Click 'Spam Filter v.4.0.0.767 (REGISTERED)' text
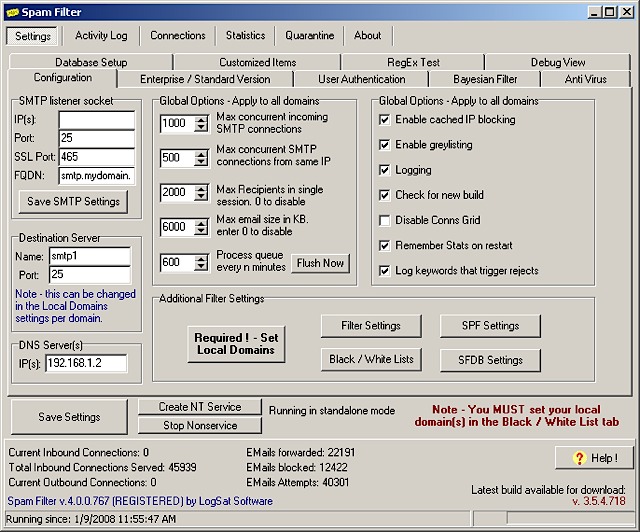 coord(96,501)
